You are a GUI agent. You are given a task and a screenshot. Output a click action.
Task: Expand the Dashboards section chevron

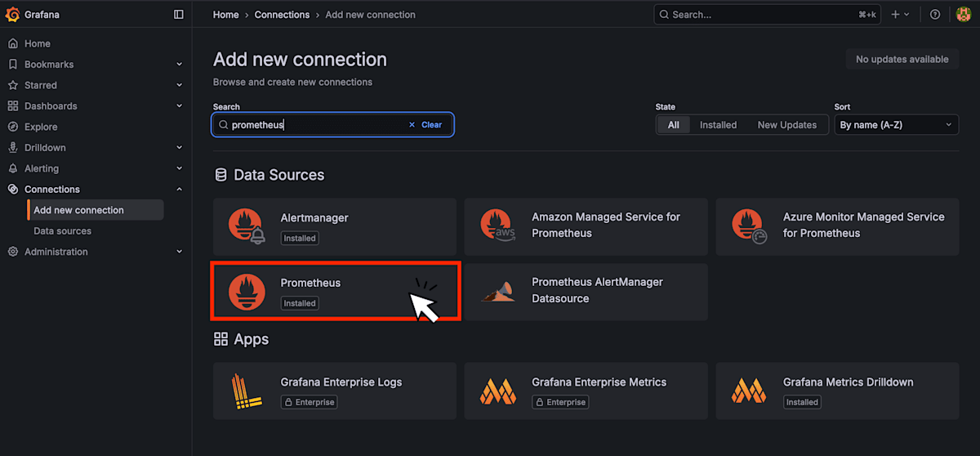[180, 106]
